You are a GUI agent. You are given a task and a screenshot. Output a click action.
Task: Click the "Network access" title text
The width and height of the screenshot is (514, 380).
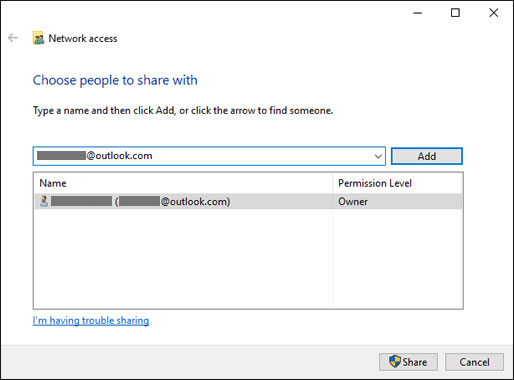(83, 38)
